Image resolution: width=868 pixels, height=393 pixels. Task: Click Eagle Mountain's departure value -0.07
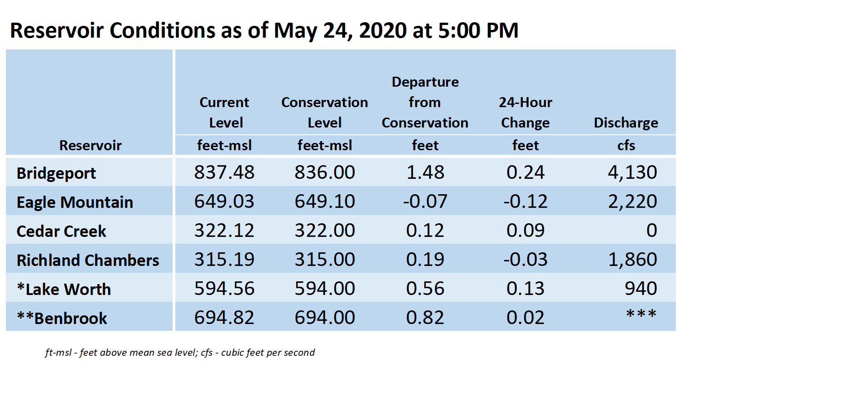pyautogui.click(x=425, y=201)
